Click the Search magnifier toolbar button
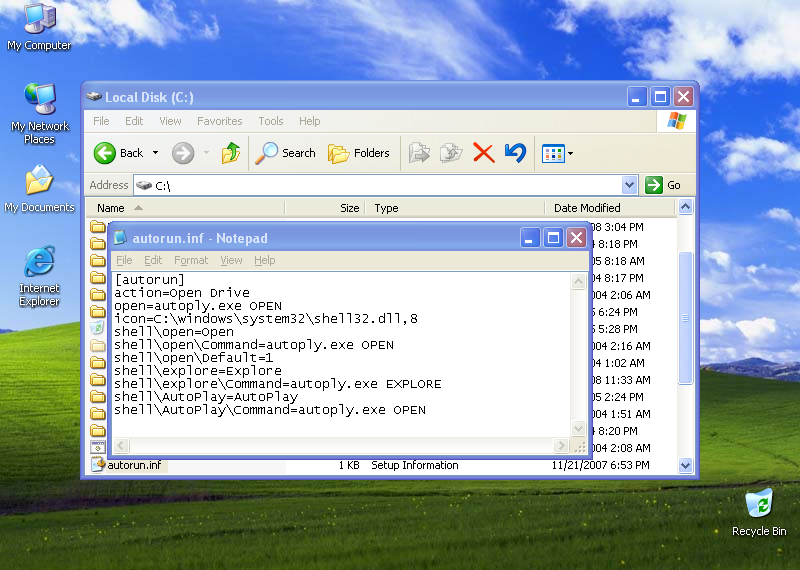The width and height of the screenshot is (800, 570). (286, 153)
